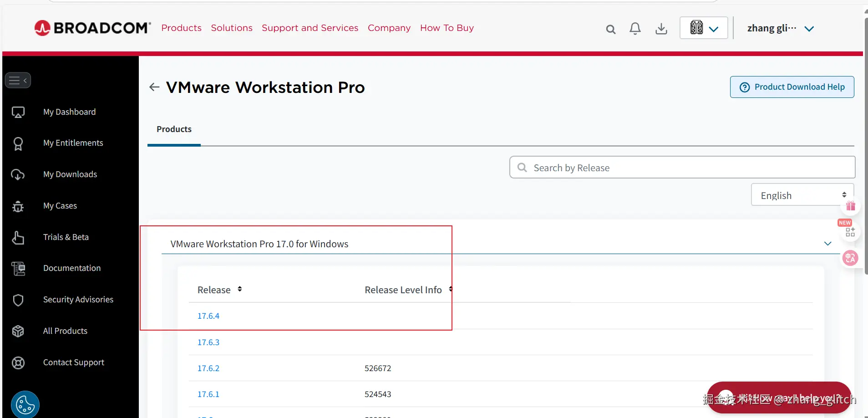The height and width of the screenshot is (418, 868).
Task: Open release 17.6.2
Action: pos(208,368)
